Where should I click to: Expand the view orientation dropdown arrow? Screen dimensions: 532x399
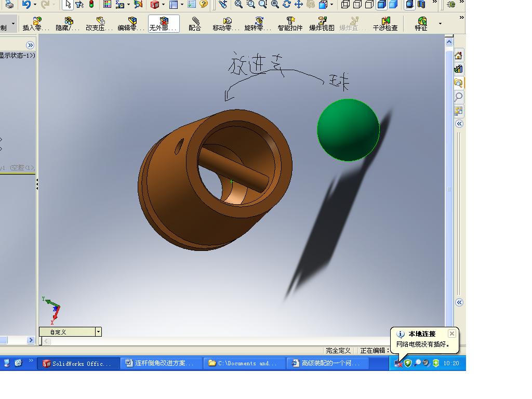(331, 4)
